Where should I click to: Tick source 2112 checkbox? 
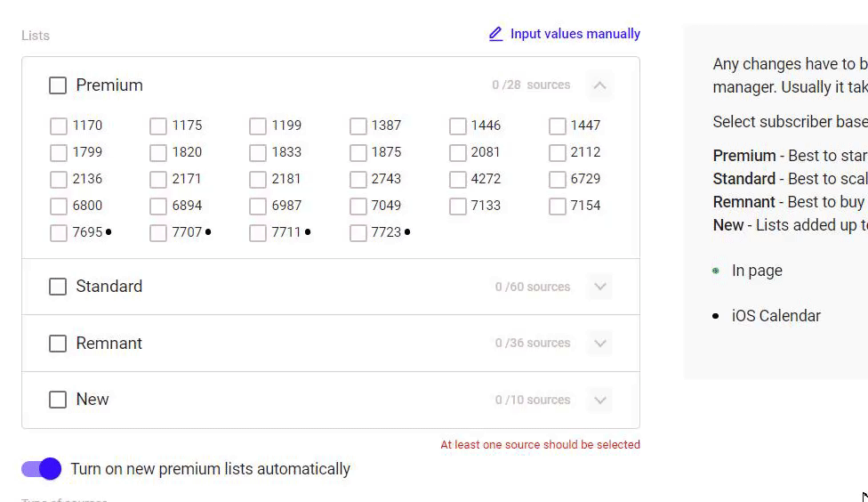[558, 152]
